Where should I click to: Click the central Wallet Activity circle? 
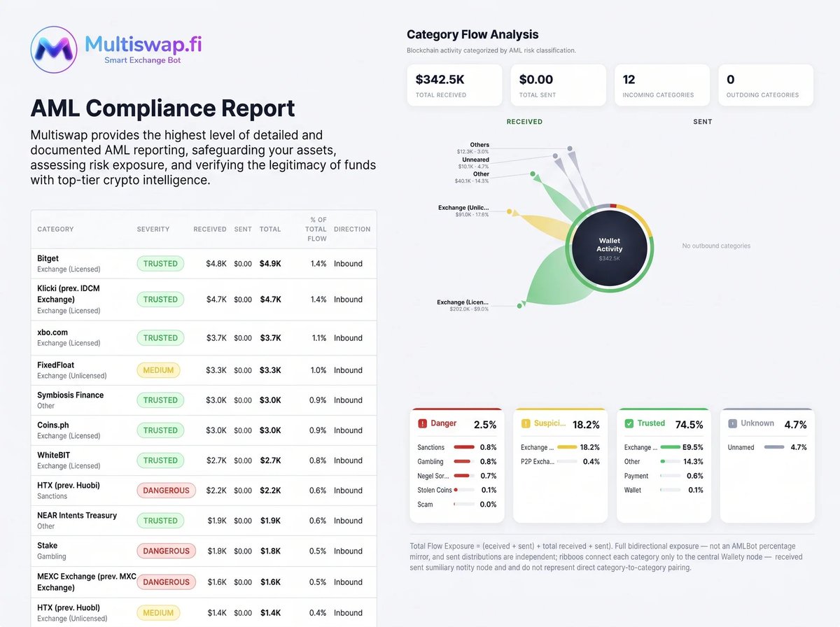(x=610, y=248)
